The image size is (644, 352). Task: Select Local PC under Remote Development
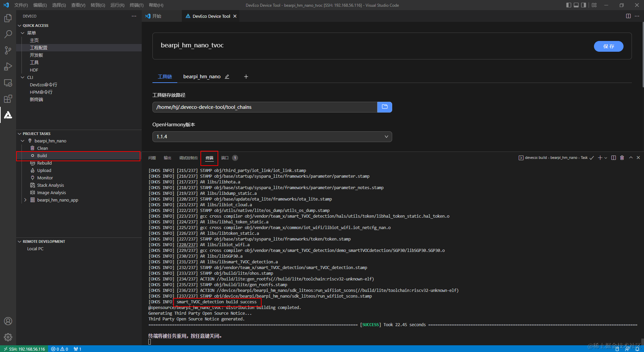click(x=79, y=249)
